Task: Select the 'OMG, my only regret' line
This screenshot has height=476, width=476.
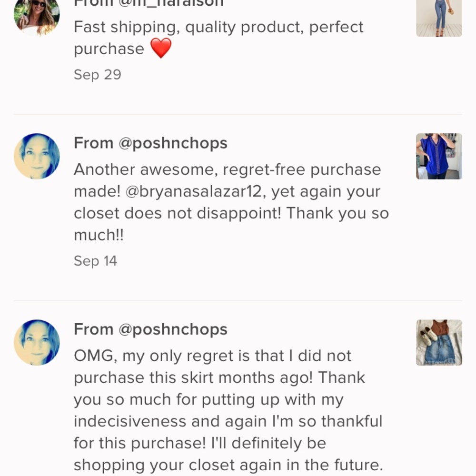Action: (x=212, y=356)
